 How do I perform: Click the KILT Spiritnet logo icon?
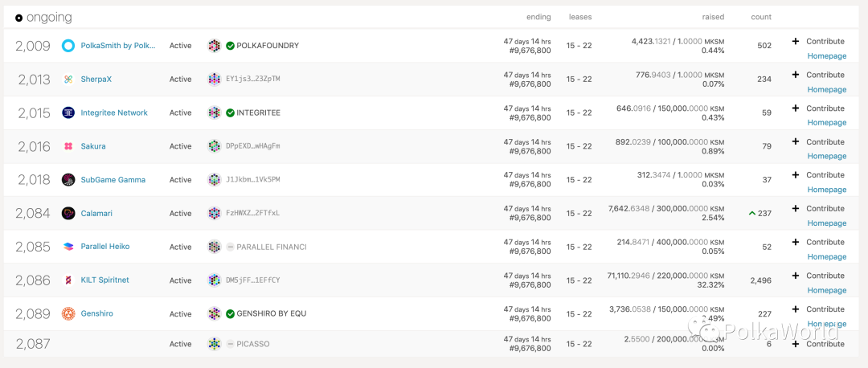click(x=68, y=280)
